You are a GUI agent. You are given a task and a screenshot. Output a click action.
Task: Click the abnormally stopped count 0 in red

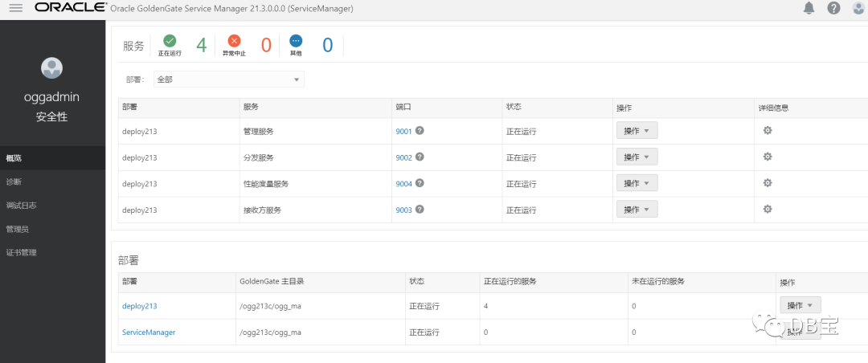tap(266, 45)
